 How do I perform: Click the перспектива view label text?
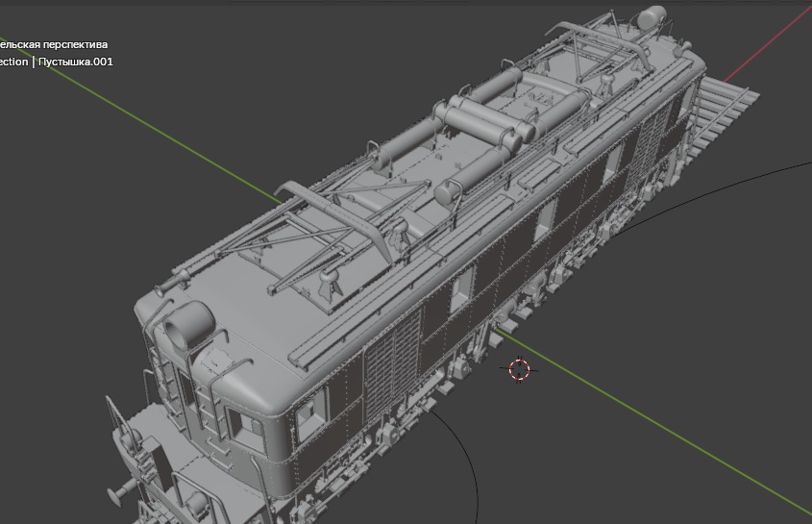click(75, 44)
